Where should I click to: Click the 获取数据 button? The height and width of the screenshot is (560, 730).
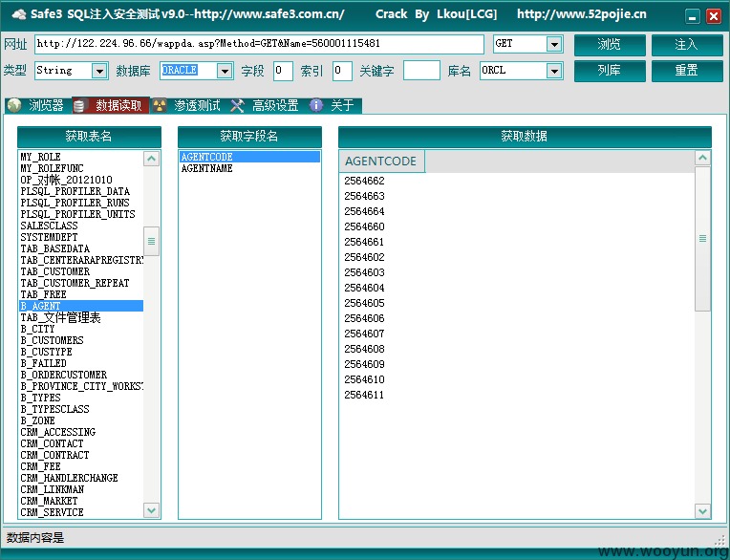coord(525,137)
